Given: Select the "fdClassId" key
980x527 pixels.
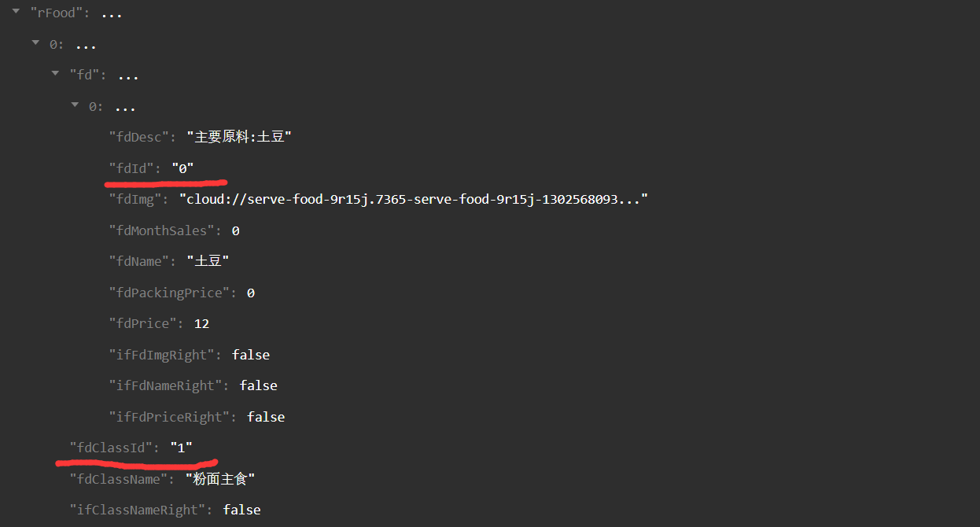Looking at the screenshot, I should pyautogui.click(x=112, y=448).
